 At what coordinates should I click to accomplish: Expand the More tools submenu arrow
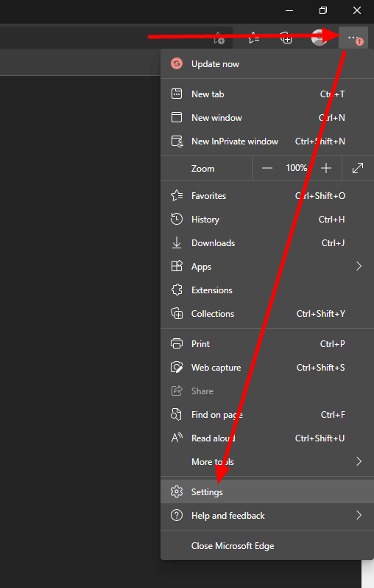click(359, 461)
